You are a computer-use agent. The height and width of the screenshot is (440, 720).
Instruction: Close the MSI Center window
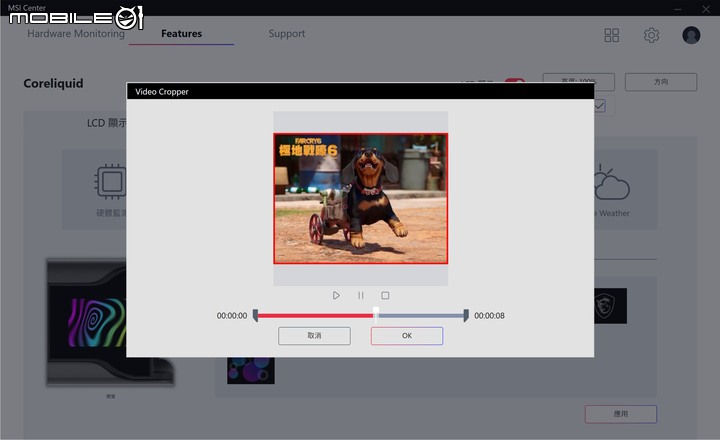click(x=706, y=9)
